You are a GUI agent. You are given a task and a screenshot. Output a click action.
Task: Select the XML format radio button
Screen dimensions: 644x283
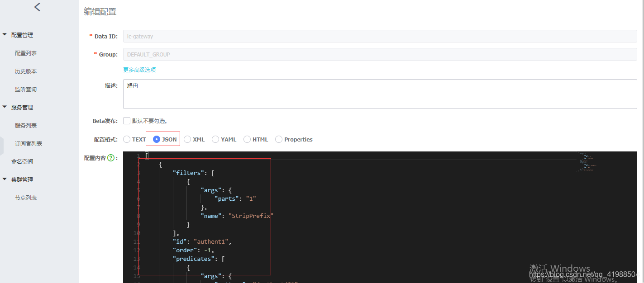coord(187,139)
